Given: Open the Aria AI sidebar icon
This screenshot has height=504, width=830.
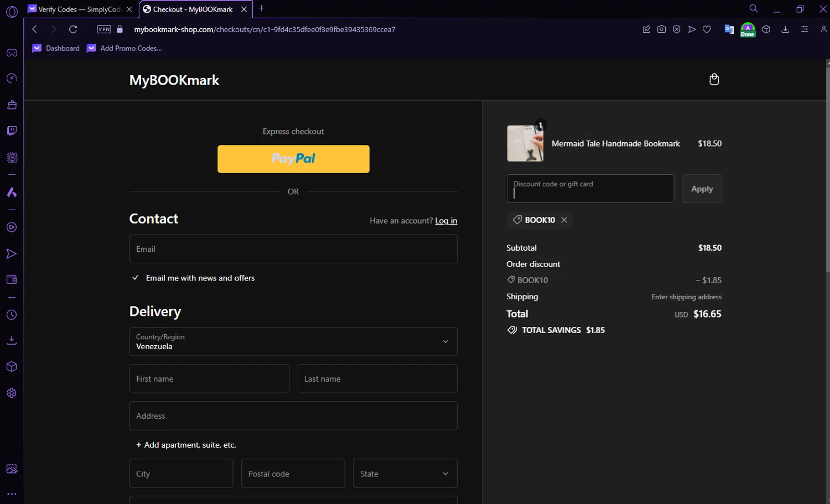Looking at the screenshot, I should 12,193.
